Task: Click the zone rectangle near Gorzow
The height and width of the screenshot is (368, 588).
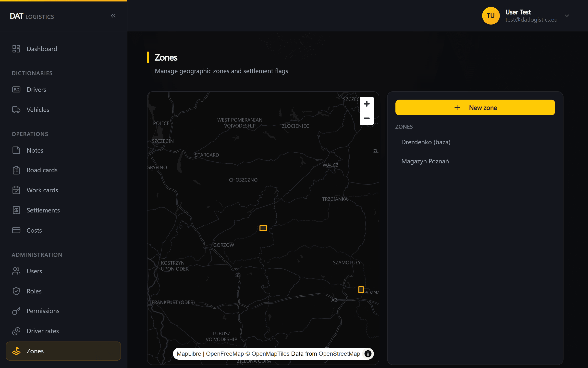Action: [263, 228]
